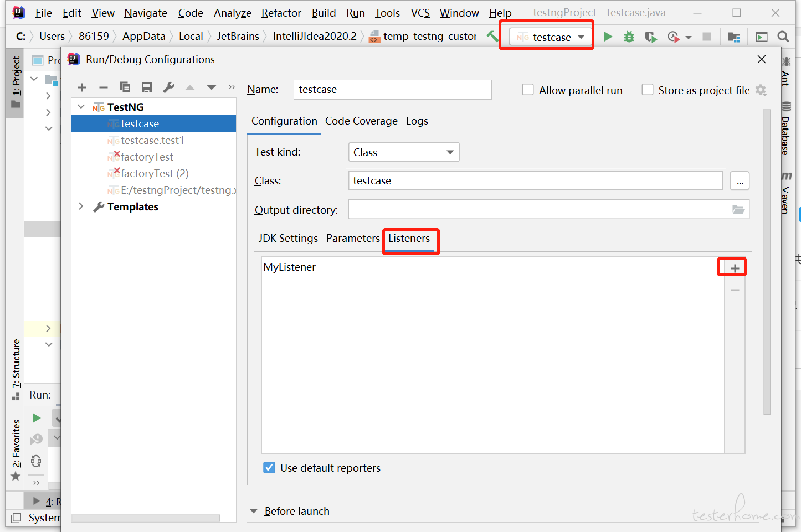Close the Run/Debug Configurations dialog

point(762,59)
